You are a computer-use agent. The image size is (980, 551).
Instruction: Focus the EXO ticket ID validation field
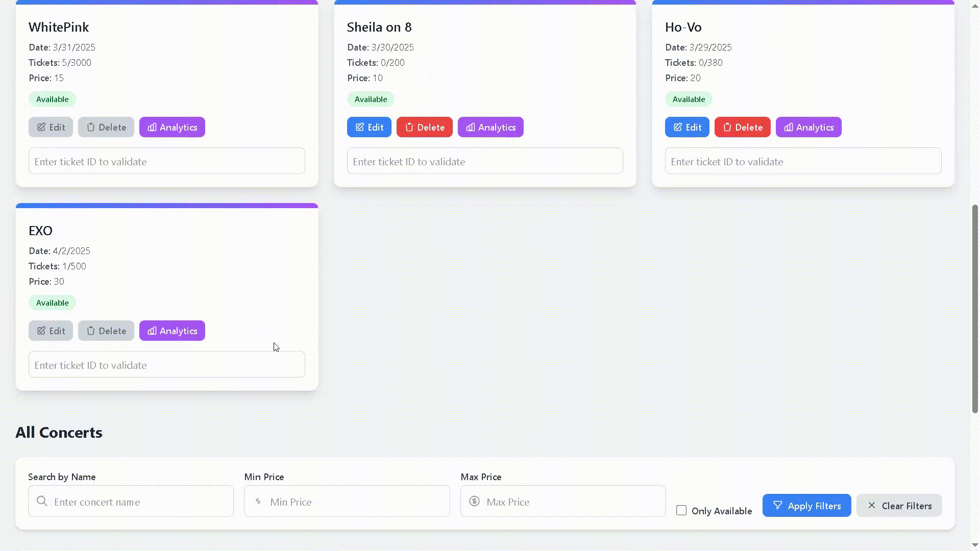coord(167,365)
